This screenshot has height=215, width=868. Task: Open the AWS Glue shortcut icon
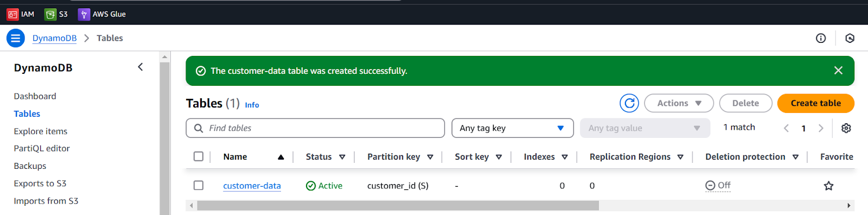(84, 14)
